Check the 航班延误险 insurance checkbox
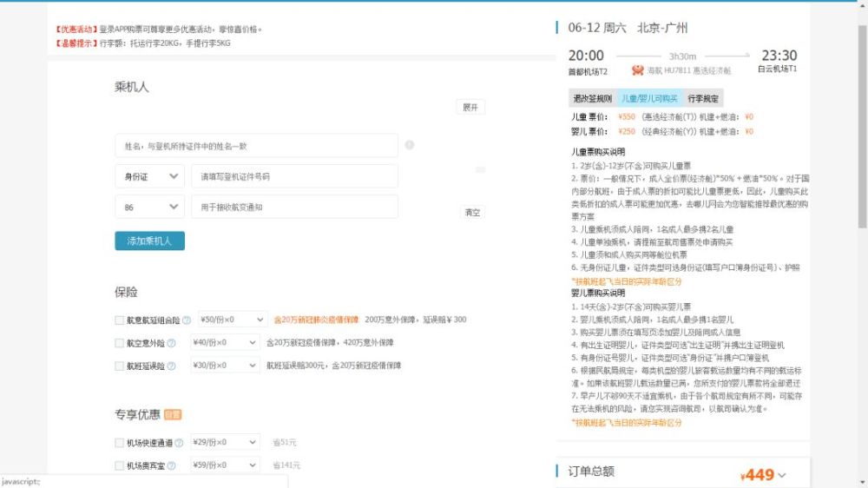The width and height of the screenshot is (868, 488). click(x=119, y=366)
